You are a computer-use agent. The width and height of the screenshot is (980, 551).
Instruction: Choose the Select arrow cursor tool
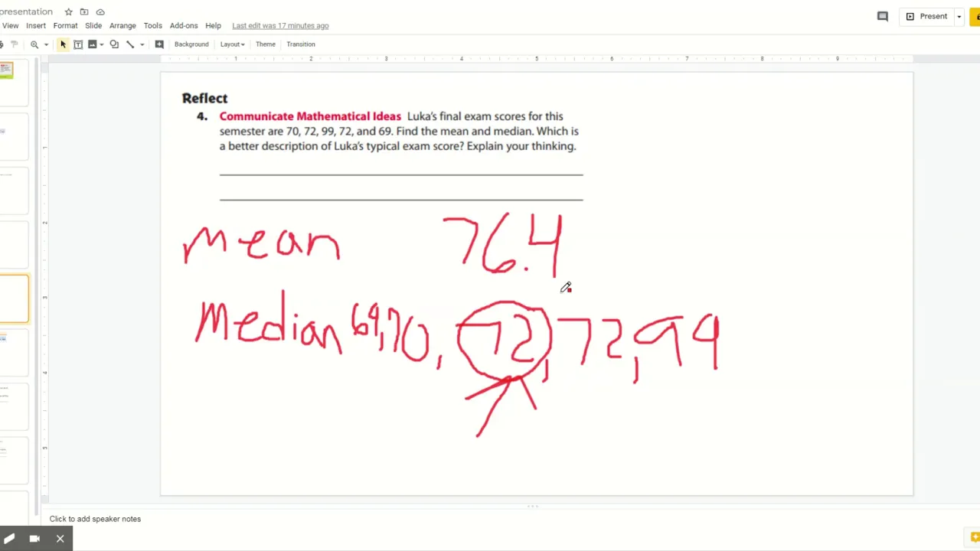pyautogui.click(x=63, y=44)
